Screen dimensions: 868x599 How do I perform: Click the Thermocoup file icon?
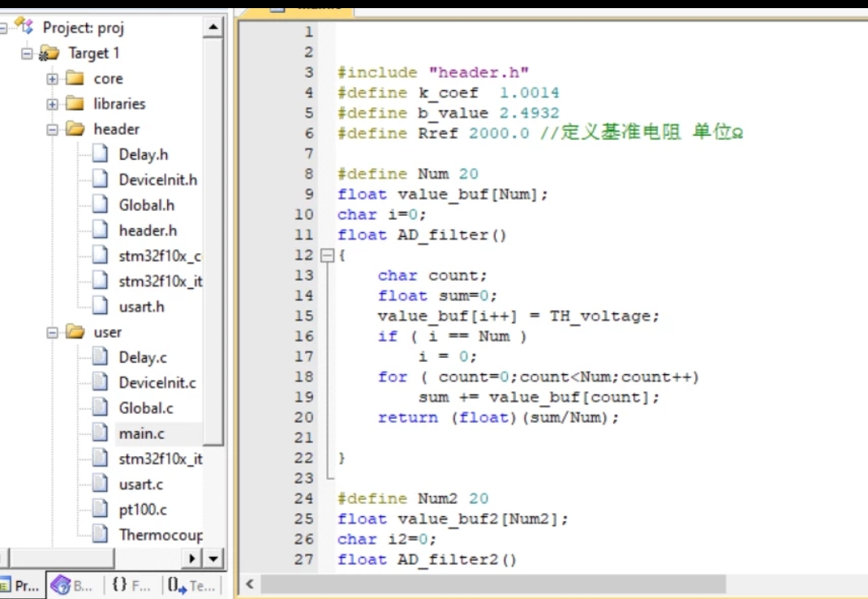101,534
